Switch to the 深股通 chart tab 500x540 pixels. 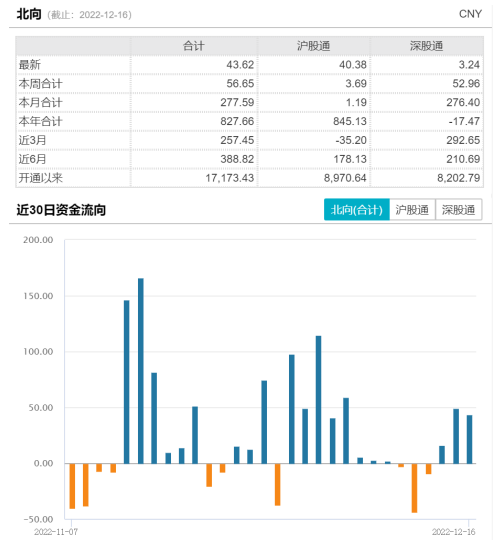click(x=458, y=209)
